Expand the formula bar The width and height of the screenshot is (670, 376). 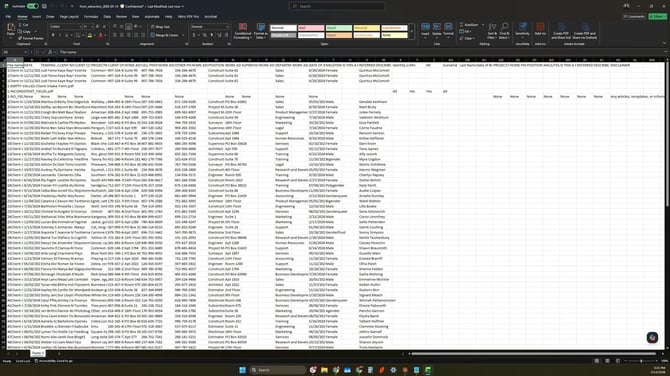pos(665,52)
